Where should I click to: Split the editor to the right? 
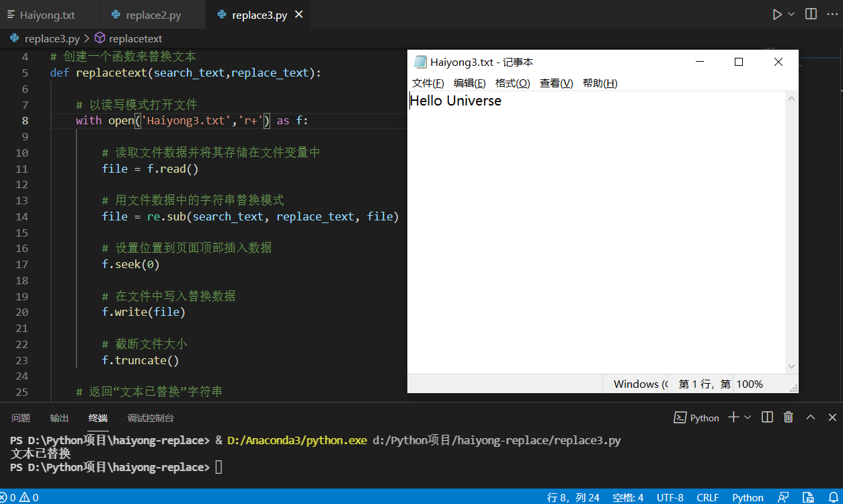click(811, 14)
